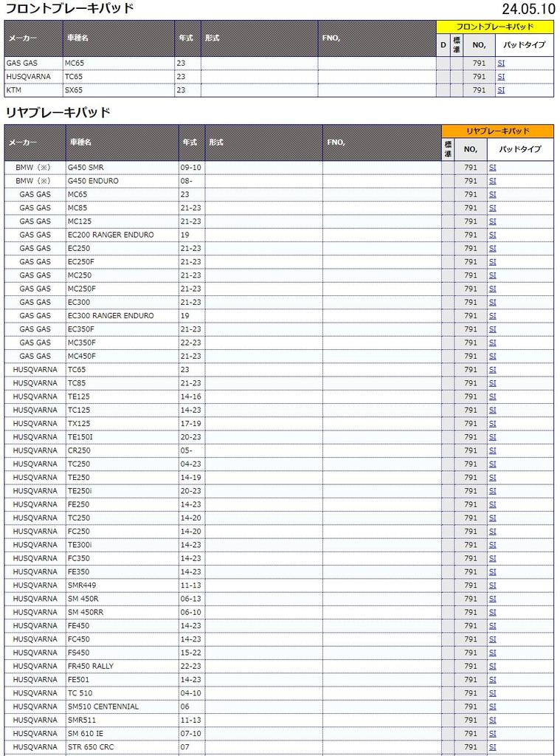Click SI link for HUSQVARNA FR450 RALLY
Image resolution: width=560 pixels, height=756 pixels.
(492, 666)
